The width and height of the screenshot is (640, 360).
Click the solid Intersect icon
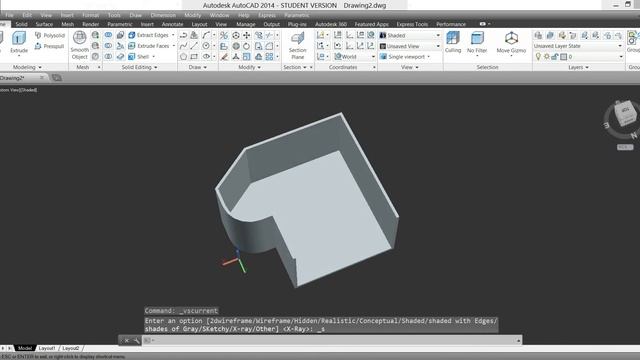click(108, 56)
